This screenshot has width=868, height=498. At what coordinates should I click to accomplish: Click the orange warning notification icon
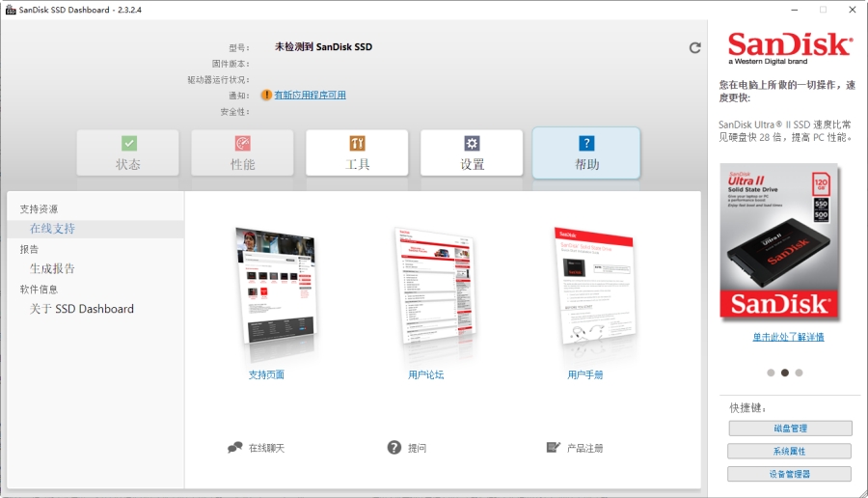pyautogui.click(x=266, y=96)
